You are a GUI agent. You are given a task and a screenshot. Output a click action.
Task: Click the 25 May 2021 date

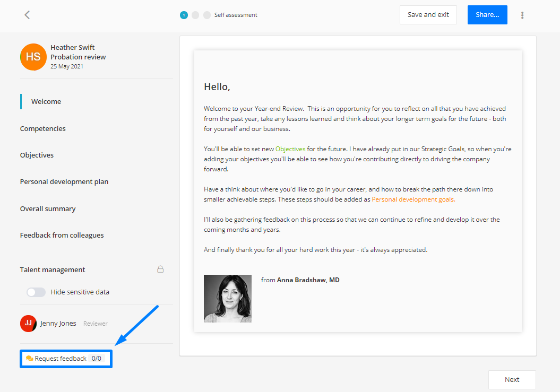67,66
